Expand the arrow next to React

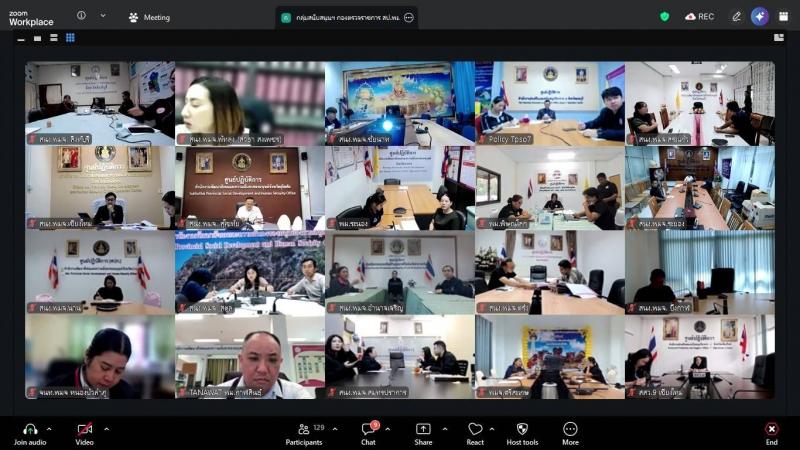click(x=492, y=429)
